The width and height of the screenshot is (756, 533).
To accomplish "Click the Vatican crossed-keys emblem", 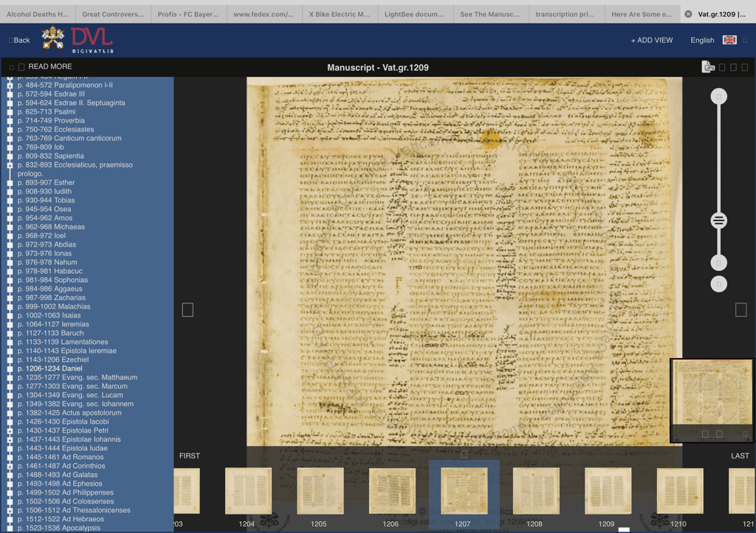I will pos(53,39).
